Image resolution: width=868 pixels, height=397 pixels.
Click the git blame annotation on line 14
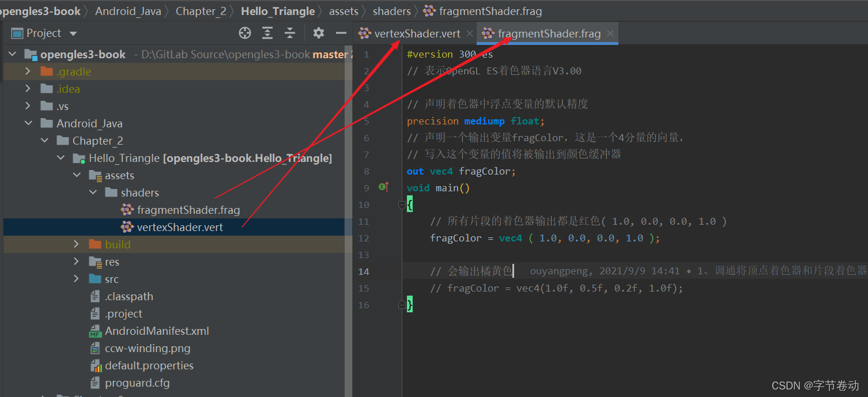pyautogui.click(x=699, y=271)
